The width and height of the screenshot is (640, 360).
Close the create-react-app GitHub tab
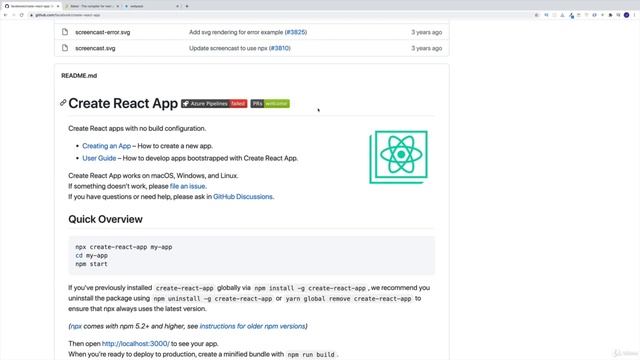pos(58,6)
